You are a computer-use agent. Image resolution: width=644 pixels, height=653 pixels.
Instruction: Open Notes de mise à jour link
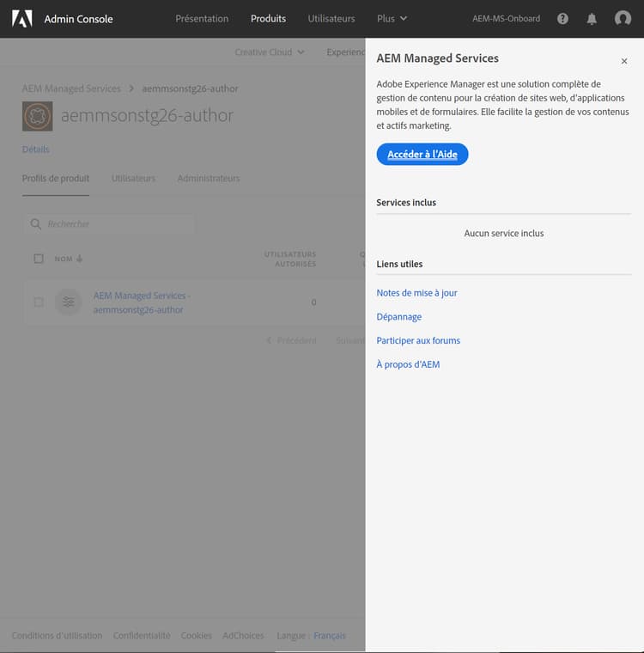pyautogui.click(x=416, y=293)
